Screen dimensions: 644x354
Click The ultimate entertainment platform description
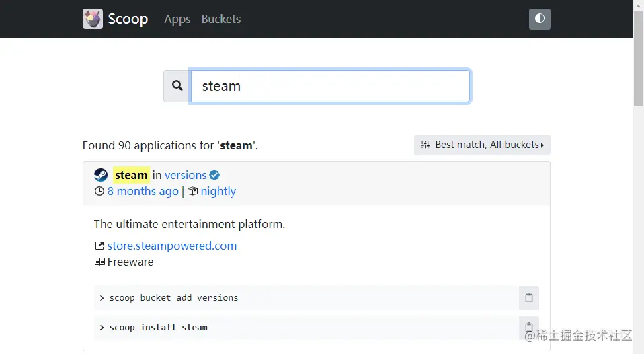point(190,225)
